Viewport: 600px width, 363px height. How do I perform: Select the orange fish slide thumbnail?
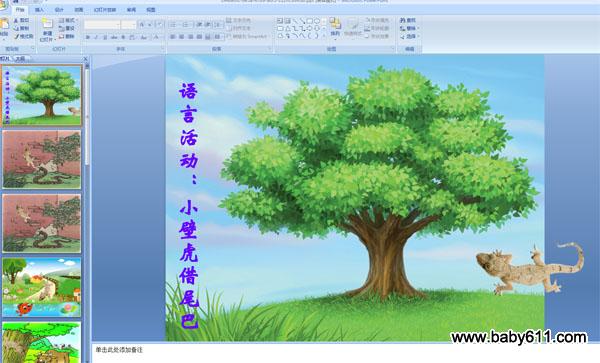click(42, 287)
